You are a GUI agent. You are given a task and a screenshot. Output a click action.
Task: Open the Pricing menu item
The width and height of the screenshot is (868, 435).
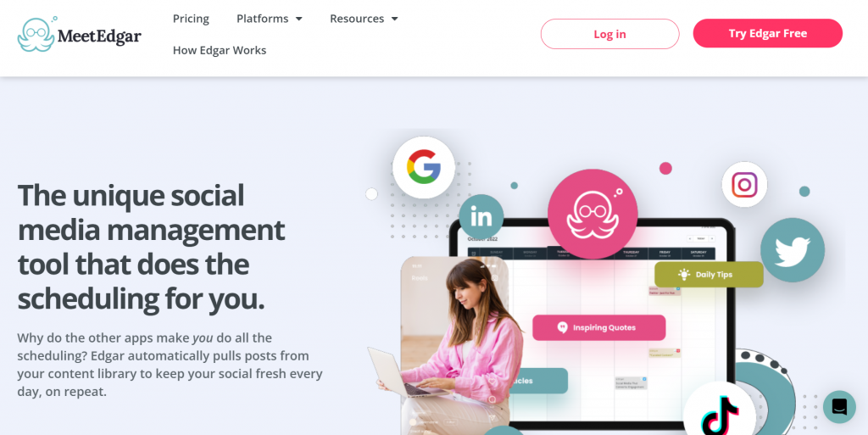tap(191, 19)
